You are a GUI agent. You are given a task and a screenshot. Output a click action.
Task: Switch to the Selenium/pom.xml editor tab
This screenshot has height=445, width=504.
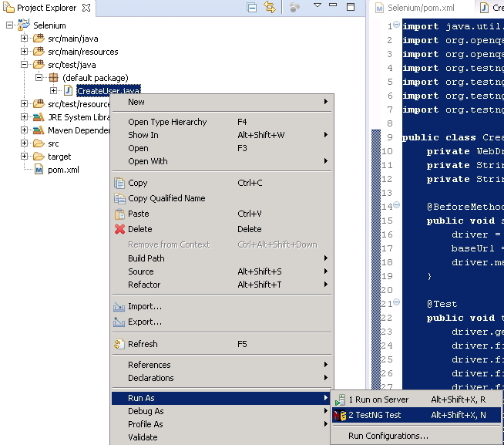pos(421,8)
